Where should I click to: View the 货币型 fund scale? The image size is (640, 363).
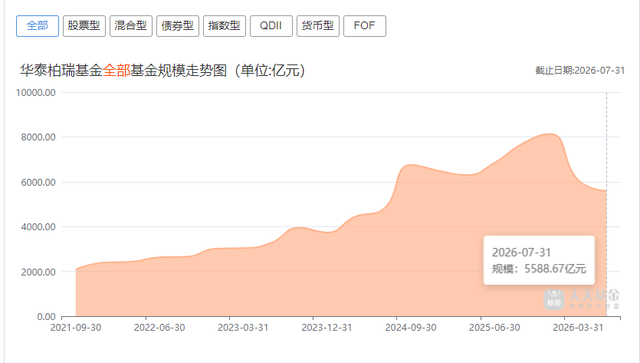point(318,26)
